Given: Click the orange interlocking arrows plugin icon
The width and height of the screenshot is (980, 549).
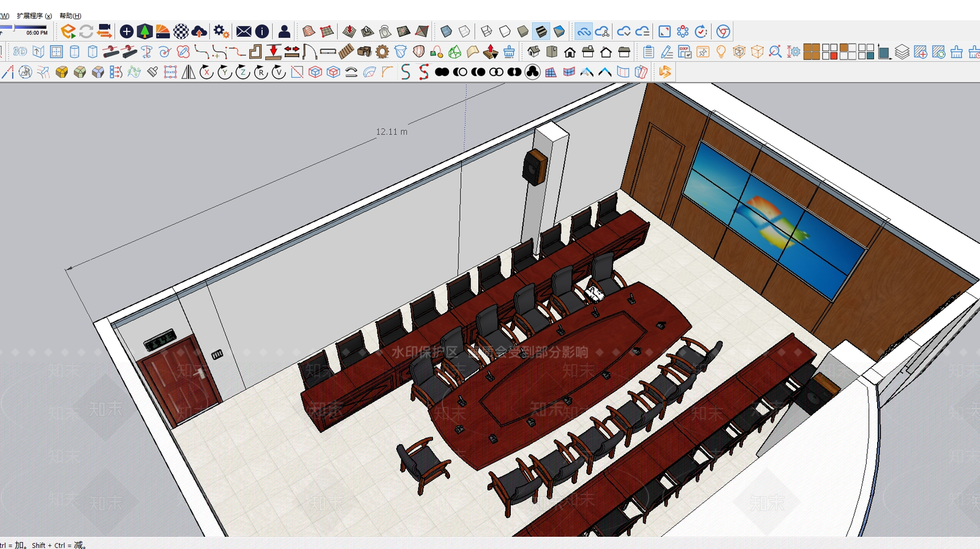Looking at the screenshot, I should click(x=665, y=72).
